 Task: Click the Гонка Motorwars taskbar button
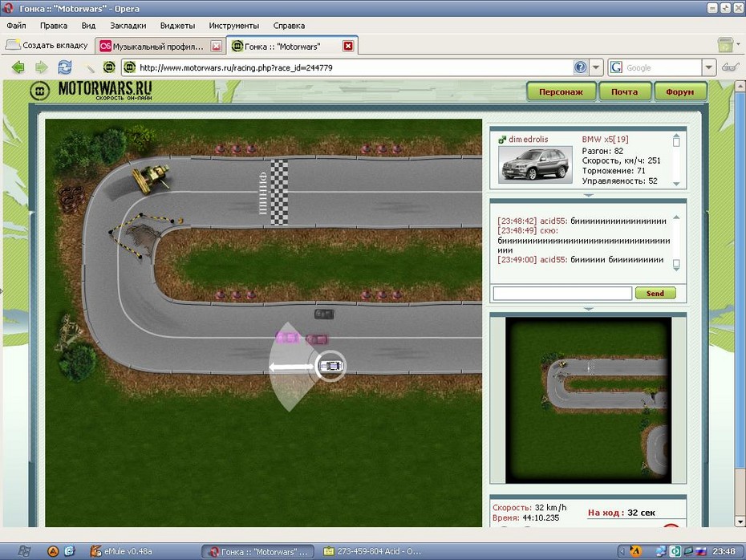257,551
